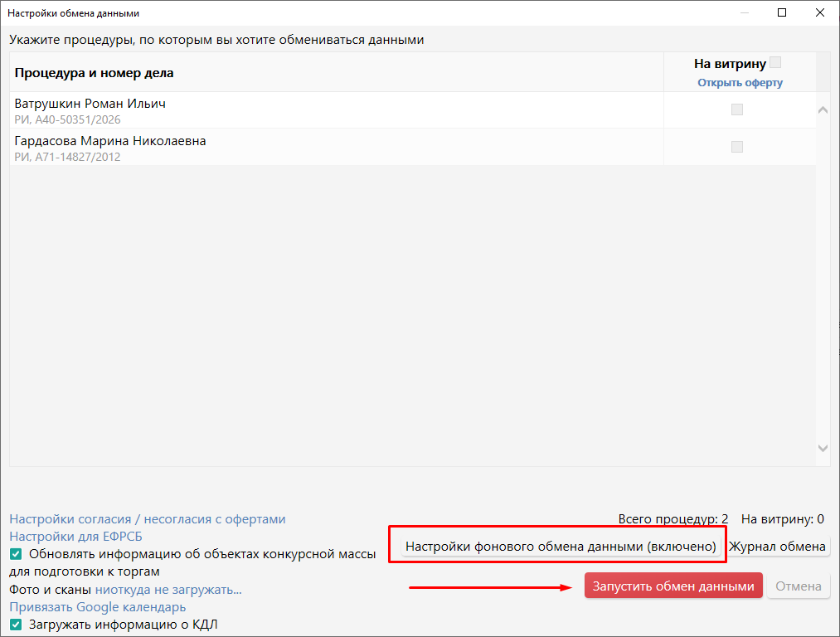
Task: Close the Настройки обмена данными window
Action: [x=819, y=12]
